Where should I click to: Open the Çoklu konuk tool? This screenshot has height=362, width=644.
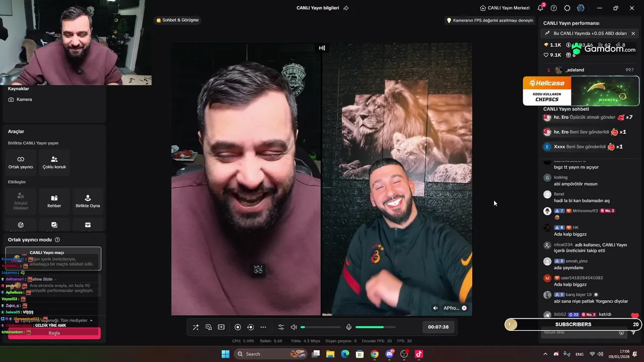click(54, 162)
